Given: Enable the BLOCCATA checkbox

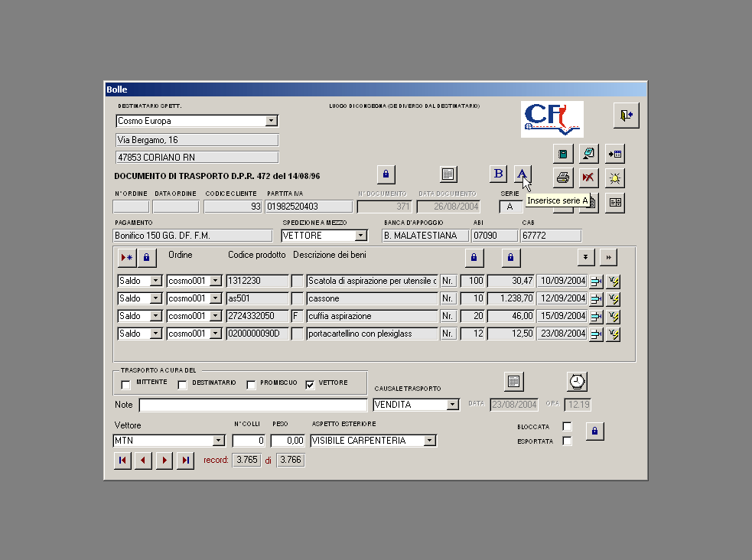Looking at the screenshot, I should click(x=567, y=426).
